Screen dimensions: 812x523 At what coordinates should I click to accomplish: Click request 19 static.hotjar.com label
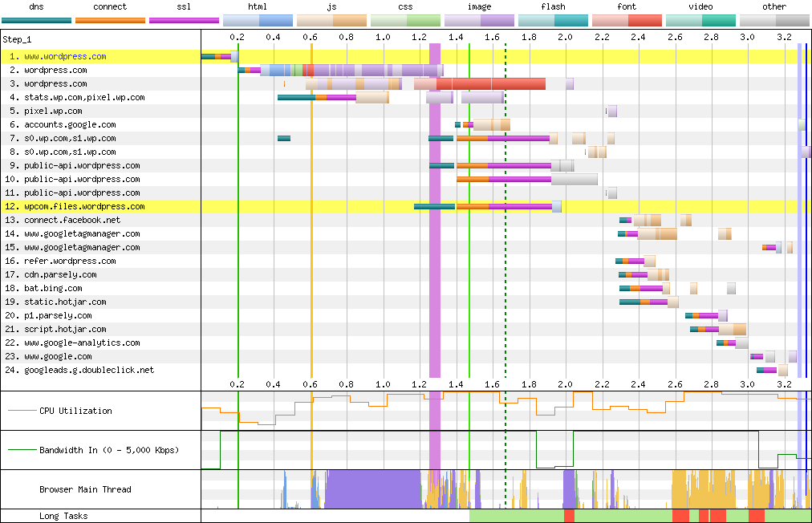[x=65, y=302]
